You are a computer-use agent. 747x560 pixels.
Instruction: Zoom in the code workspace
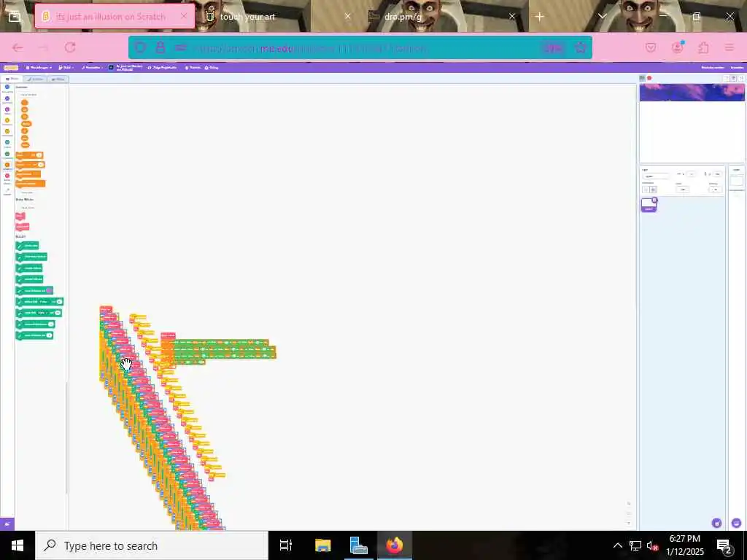628,503
